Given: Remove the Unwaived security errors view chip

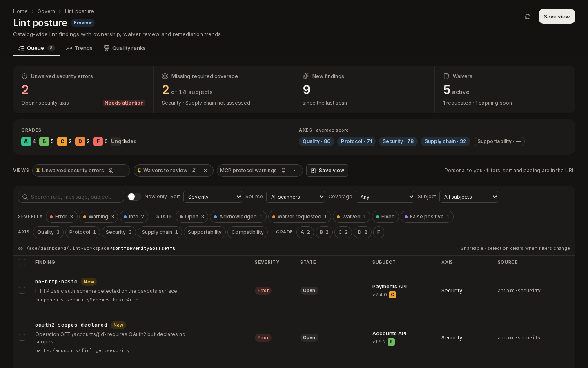Looking at the screenshot, I should pos(122,171).
